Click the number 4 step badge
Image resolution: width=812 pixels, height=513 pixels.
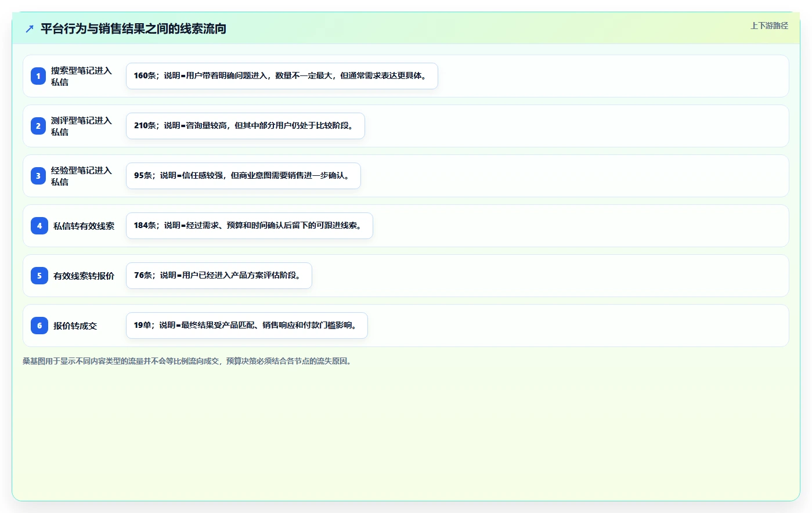[x=39, y=226]
